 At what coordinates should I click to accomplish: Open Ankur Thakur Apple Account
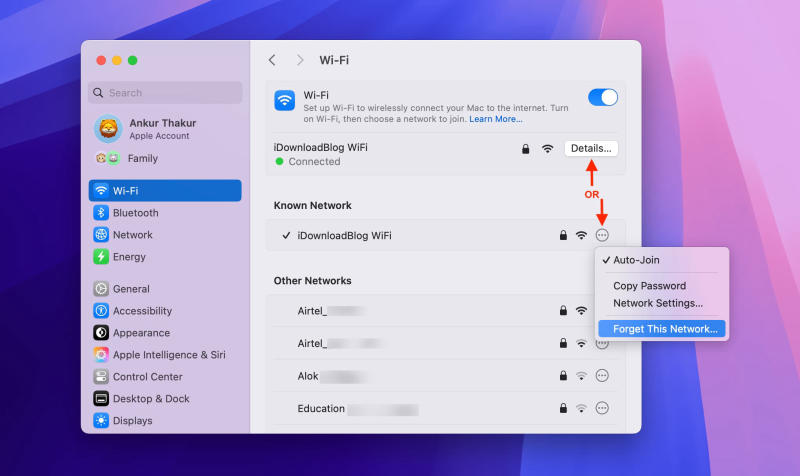pos(159,129)
